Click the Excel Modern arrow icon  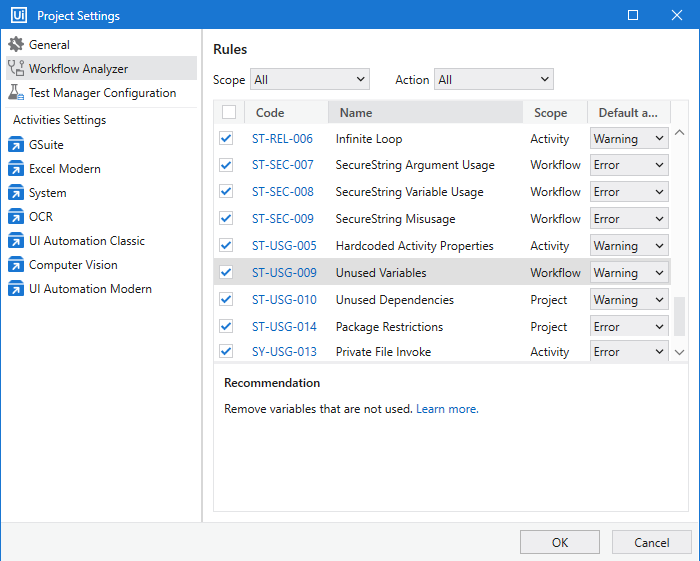coord(16,169)
